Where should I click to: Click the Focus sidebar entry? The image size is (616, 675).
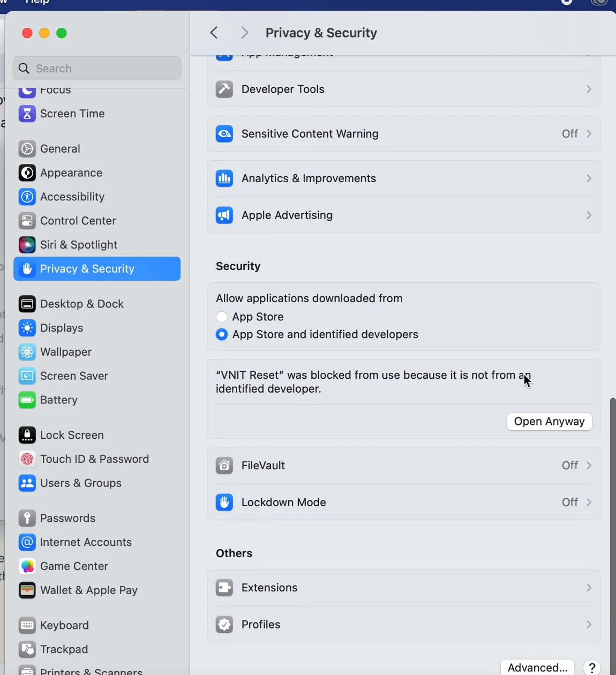point(97,91)
